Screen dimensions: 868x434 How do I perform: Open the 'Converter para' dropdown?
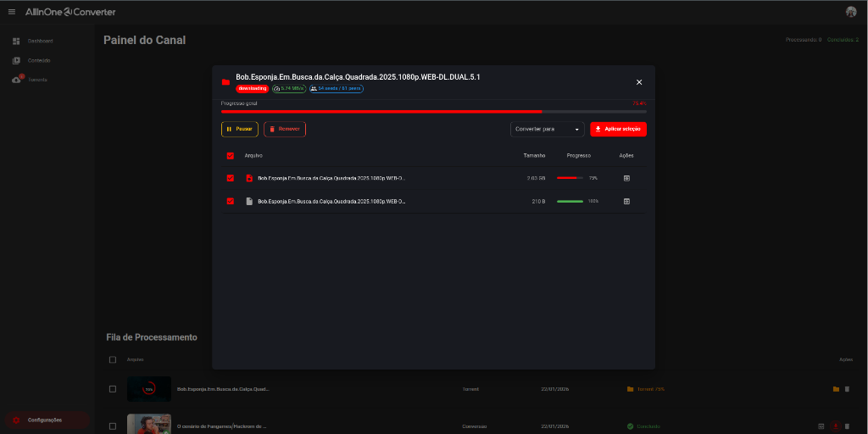(x=547, y=129)
